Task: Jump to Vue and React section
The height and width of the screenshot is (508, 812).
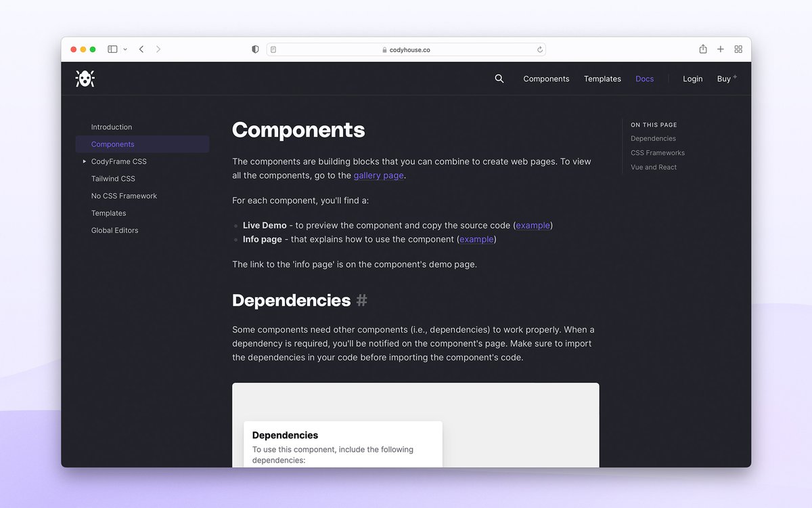Action: pos(654,167)
